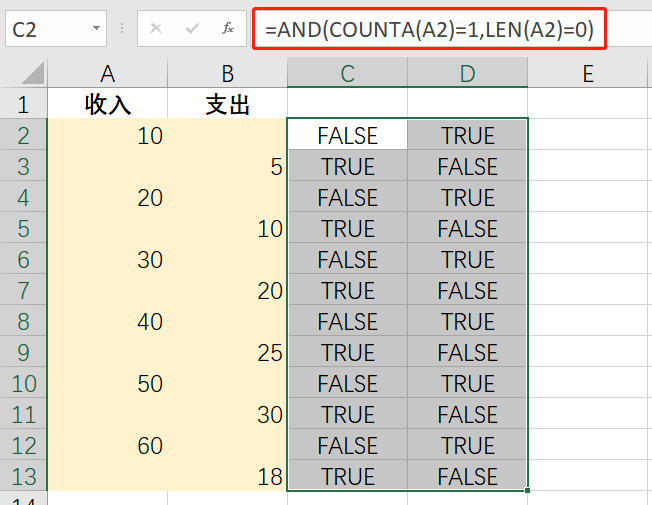
Task: Click cell C3 showing TRUE
Action: pos(347,166)
